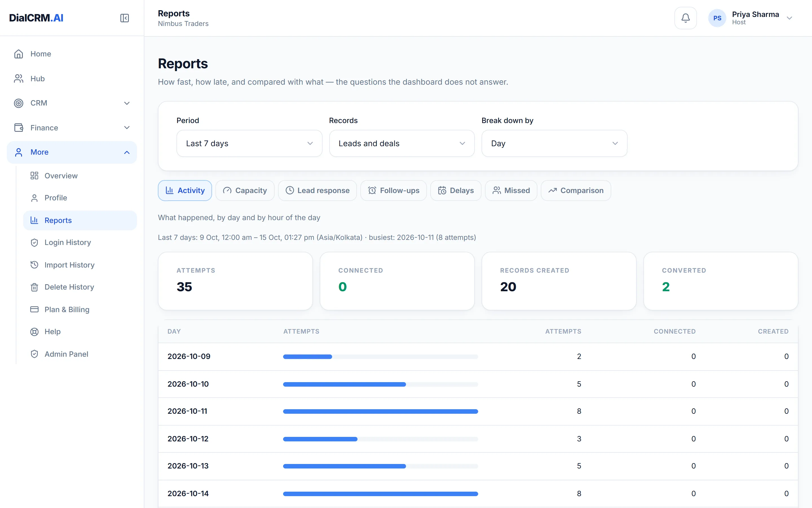
Task: Expand the Finance menu chevron
Action: click(x=127, y=128)
